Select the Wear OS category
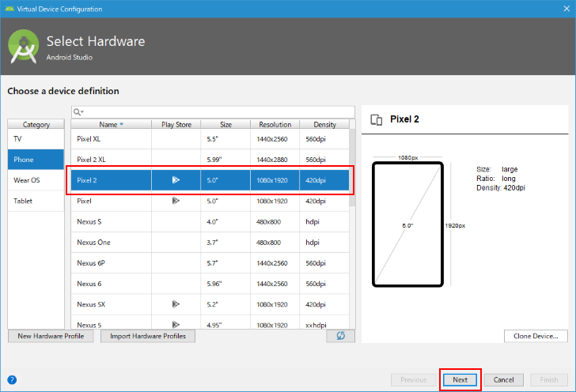This screenshot has height=392, width=576. pos(36,180)
